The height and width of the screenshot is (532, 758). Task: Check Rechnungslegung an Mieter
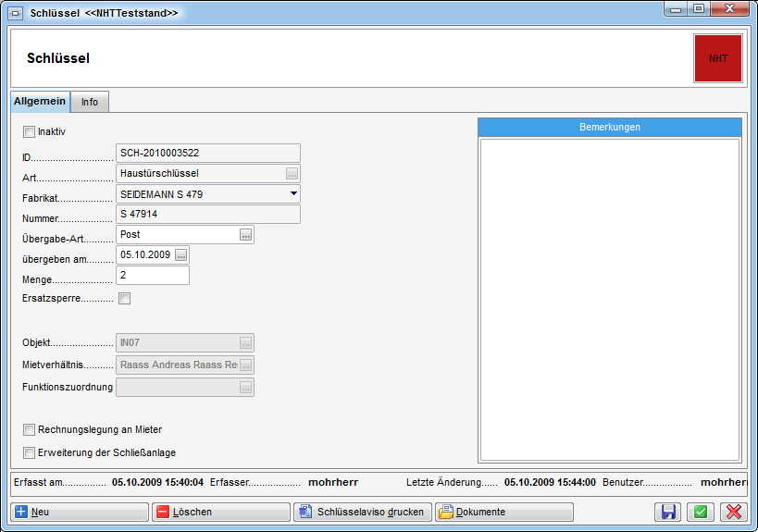pos(29,430)
